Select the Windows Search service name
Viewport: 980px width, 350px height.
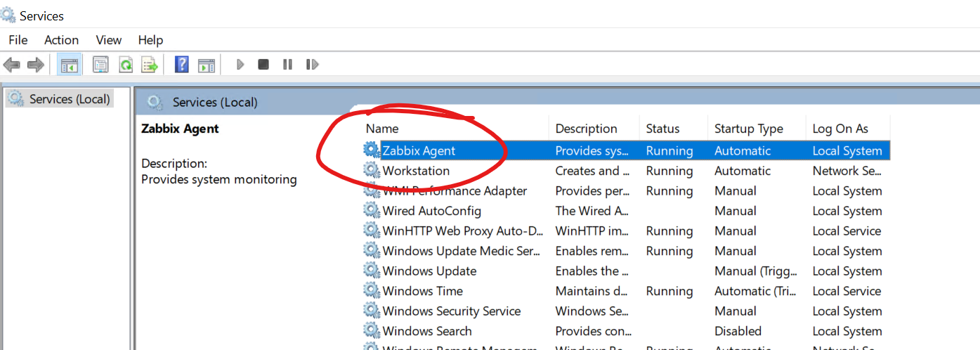tap(427, 331)
